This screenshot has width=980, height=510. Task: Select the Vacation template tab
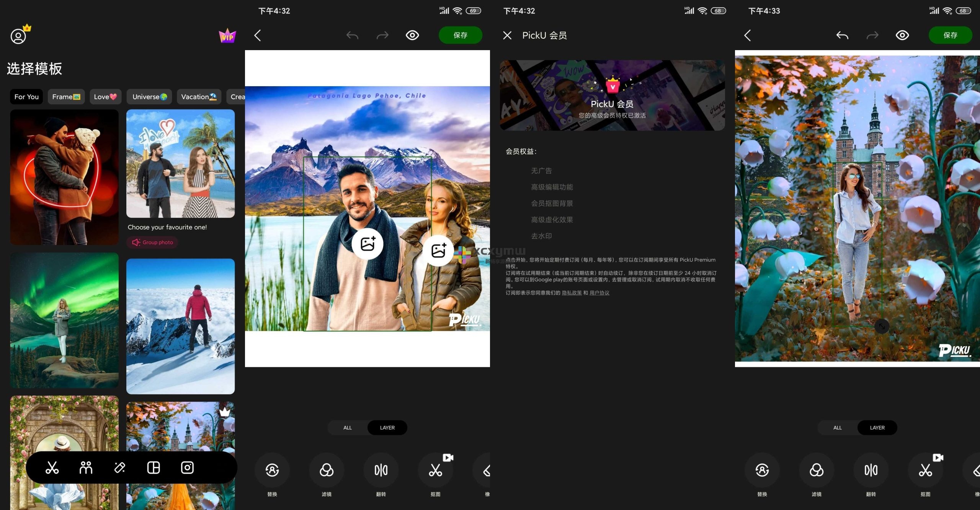click(x=199, y=97)
